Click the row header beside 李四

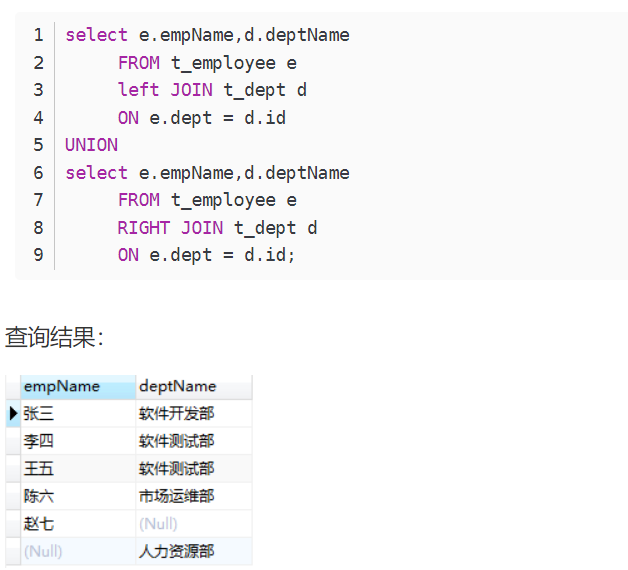13,441
